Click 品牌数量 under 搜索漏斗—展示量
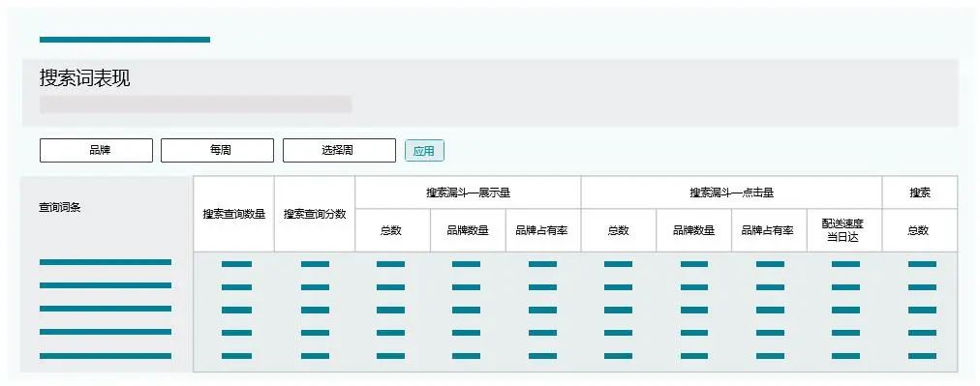The width and height of the screenshot is (980, 386). tap(468, 230)
